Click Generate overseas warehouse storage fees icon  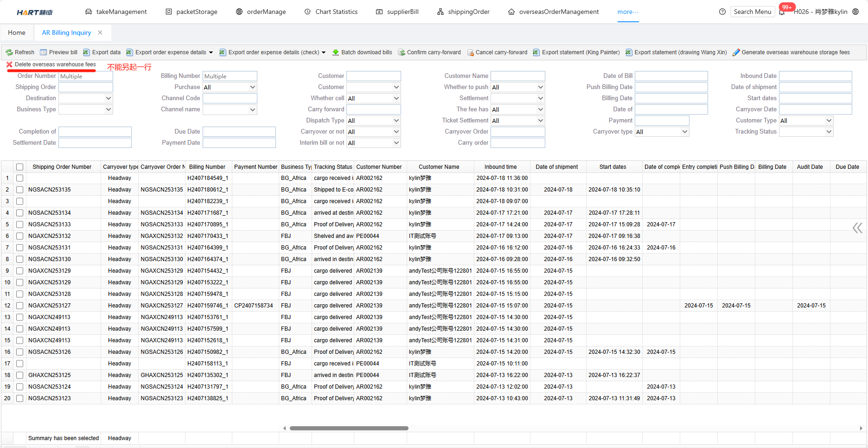736,52
